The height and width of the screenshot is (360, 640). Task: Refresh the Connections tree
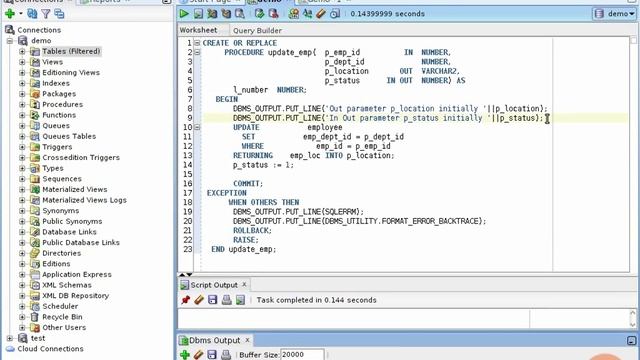(32, 14)
